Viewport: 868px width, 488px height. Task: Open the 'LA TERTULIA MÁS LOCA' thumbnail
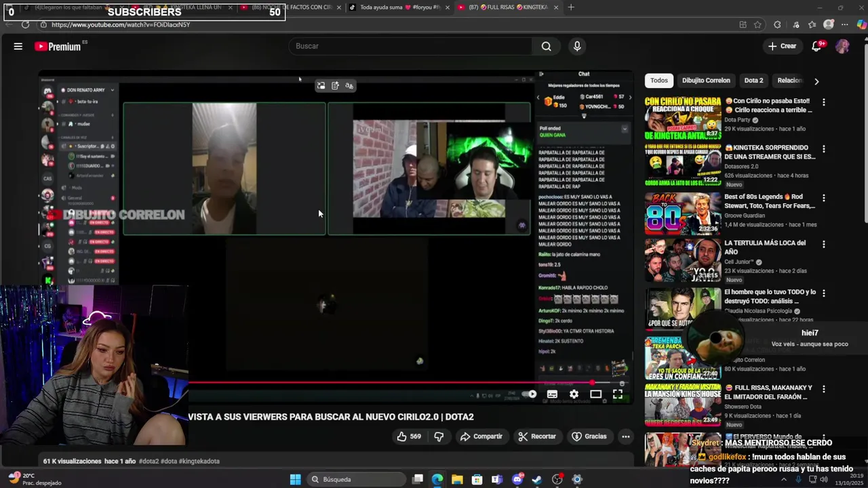pos(683,261)
